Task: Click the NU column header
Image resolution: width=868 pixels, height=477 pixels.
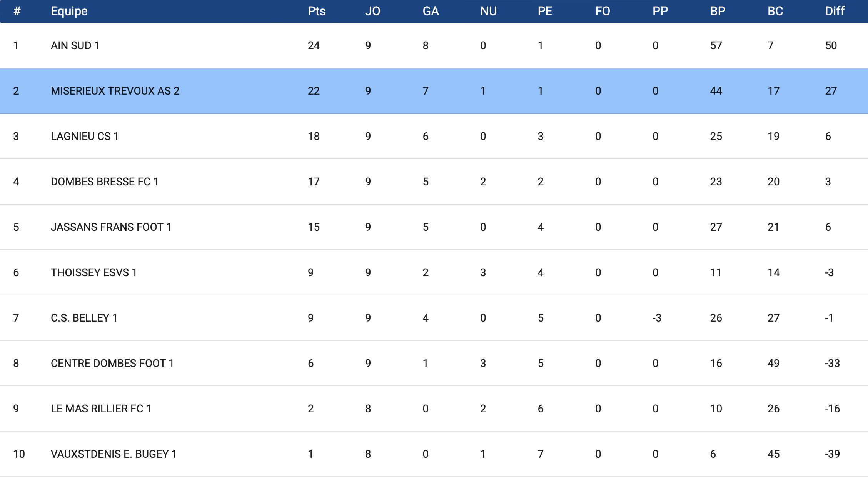Action: (x=488, y=11)
